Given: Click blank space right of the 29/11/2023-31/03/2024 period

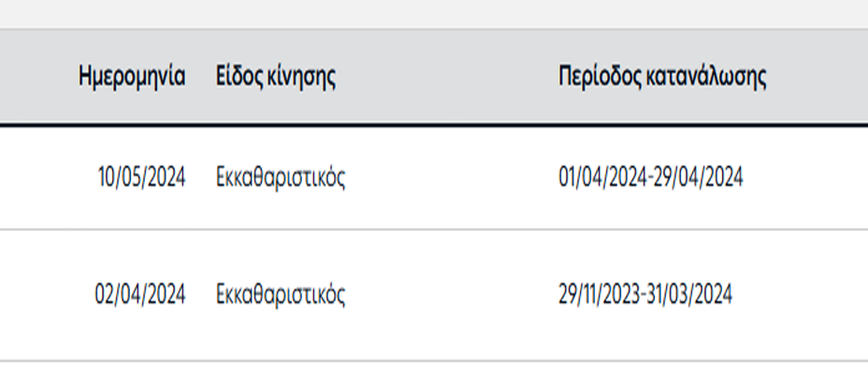Looking at the screenshot, I should pyautogui.click(x=801, y=295).
